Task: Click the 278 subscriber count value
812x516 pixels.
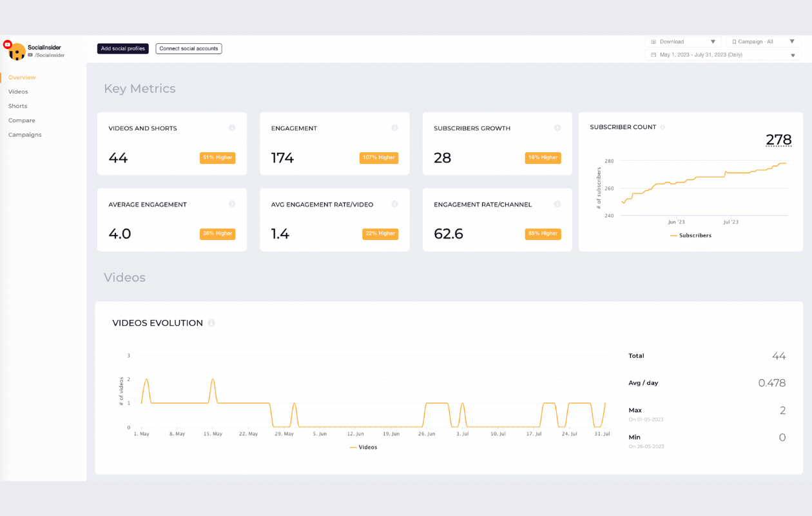Action: point(778,139)
